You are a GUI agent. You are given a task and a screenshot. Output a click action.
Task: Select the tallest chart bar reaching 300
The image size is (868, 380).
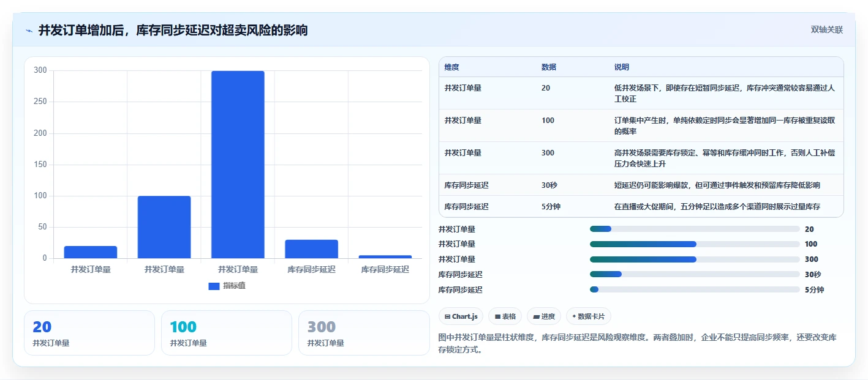click(x=238, y=165)
